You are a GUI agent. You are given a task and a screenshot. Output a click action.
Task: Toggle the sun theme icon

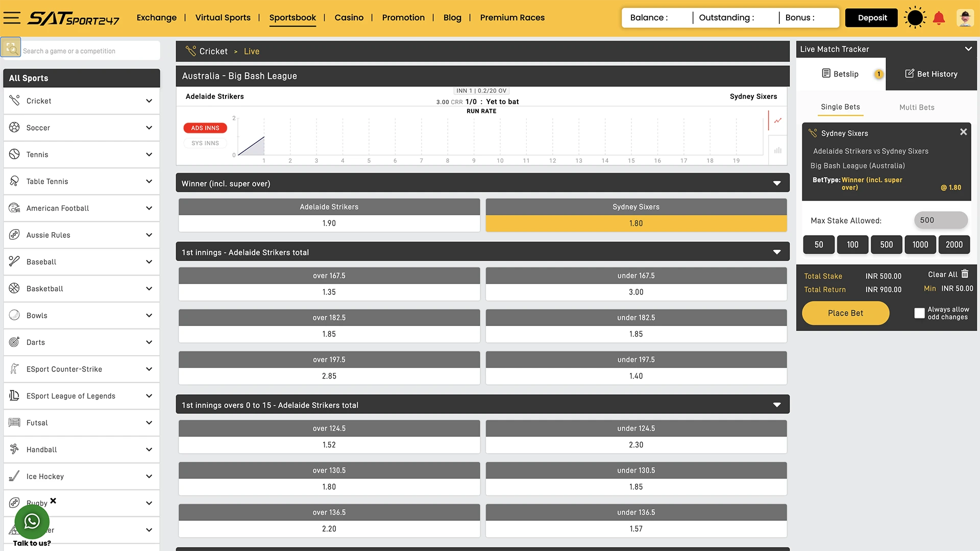tap(915, 18)
